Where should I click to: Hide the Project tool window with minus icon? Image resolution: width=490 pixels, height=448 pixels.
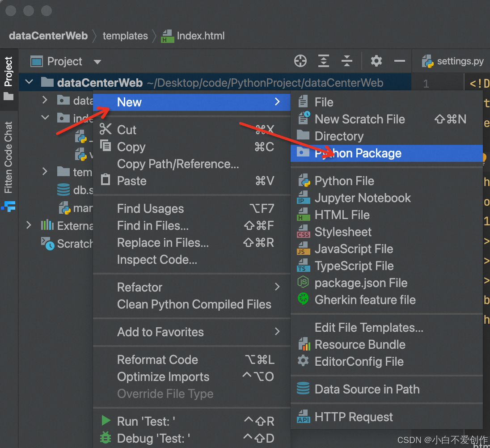click(399, 61)
